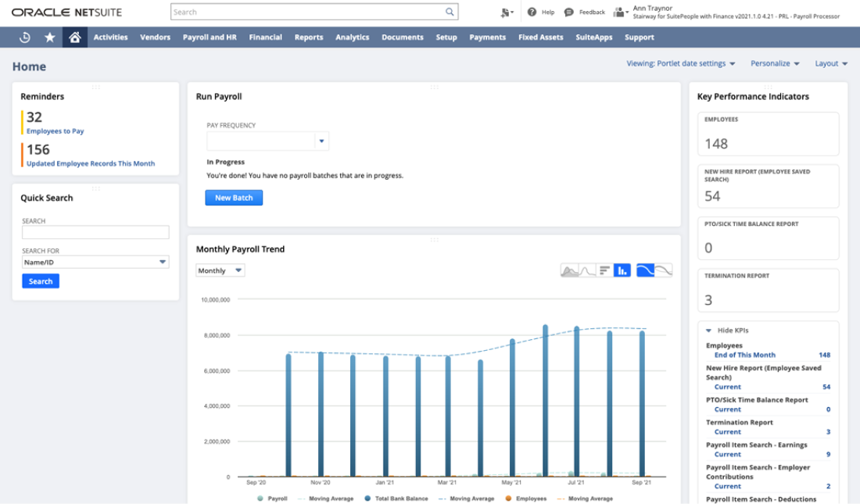
Task: Open the Payments menu
Action: 488,38
